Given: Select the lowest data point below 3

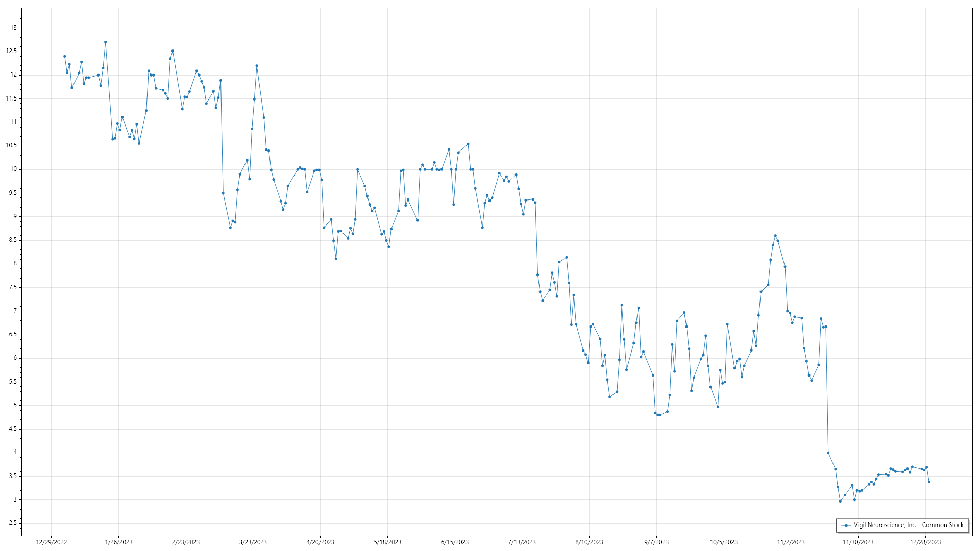Looking at the screenshot, I should click(840, 502).
